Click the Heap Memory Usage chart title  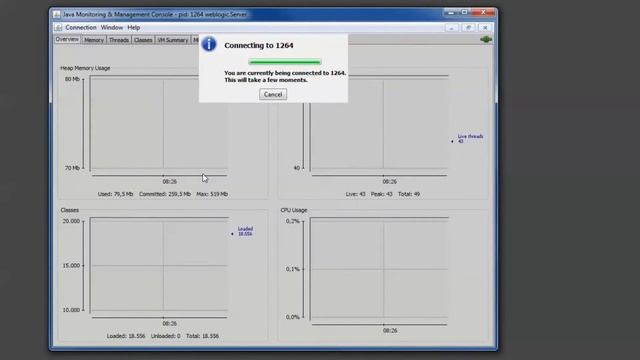point(85,68)
